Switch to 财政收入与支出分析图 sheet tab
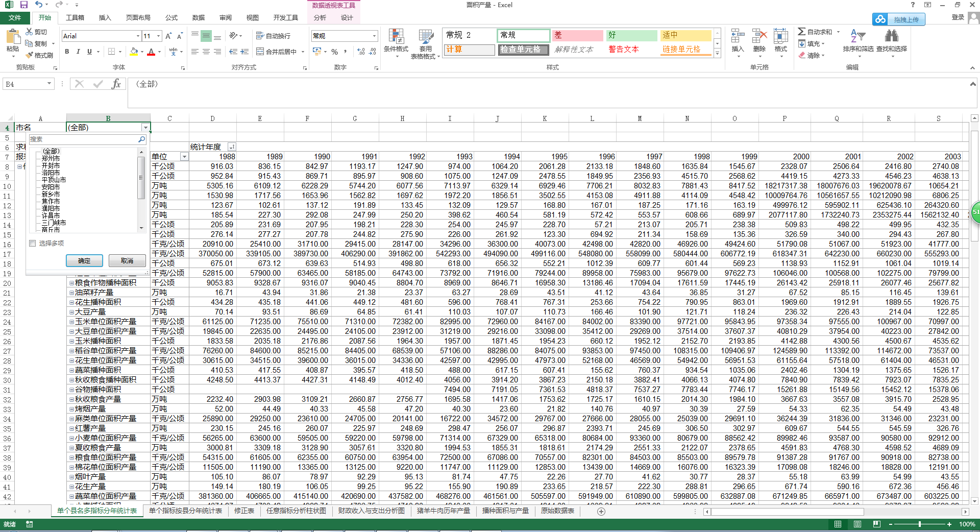Screen dimensions: 980x532 371,511
